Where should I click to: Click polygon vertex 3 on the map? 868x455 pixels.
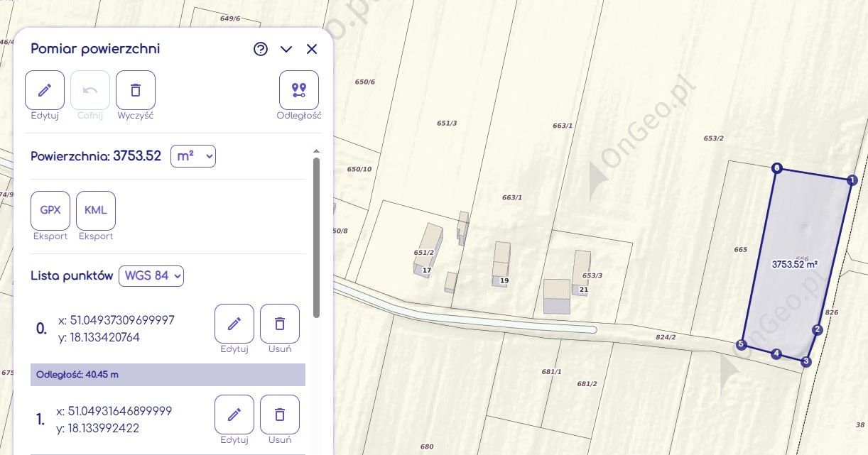point(806,362)
